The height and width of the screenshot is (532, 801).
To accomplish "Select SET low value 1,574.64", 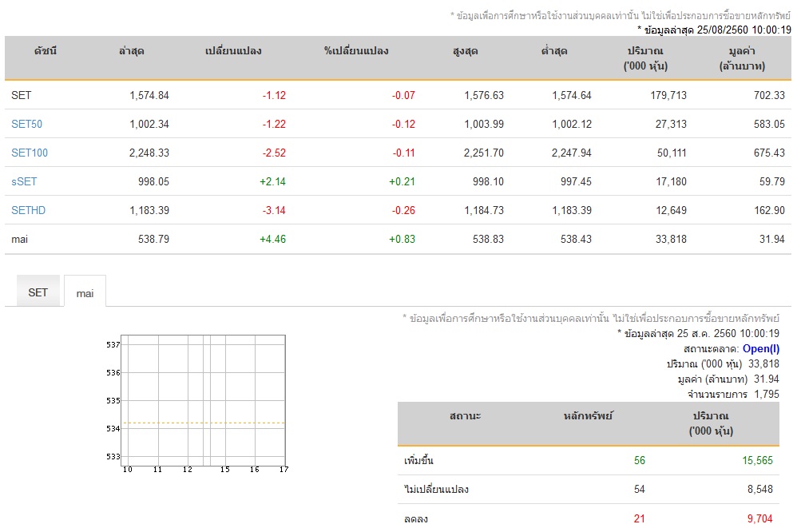I will 572,96.
